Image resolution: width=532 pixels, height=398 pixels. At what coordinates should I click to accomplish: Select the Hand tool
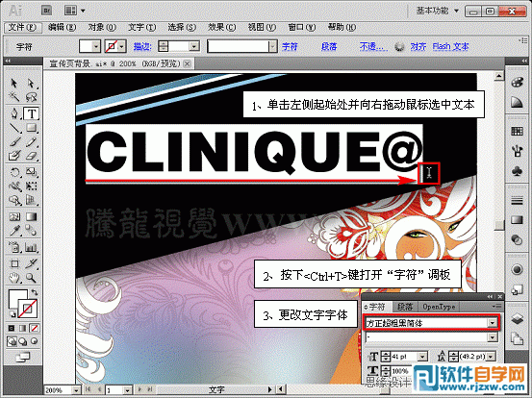(13, 278)
